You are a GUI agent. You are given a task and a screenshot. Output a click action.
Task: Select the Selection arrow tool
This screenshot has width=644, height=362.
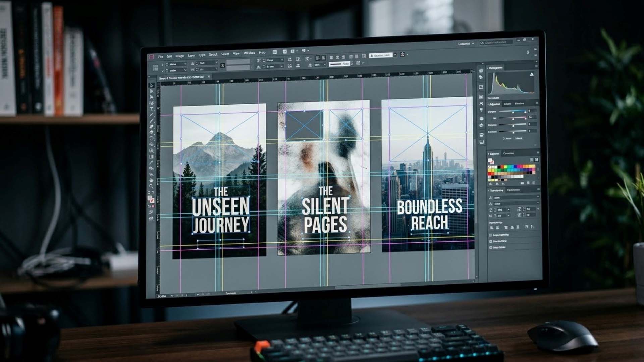pos(151,85)
